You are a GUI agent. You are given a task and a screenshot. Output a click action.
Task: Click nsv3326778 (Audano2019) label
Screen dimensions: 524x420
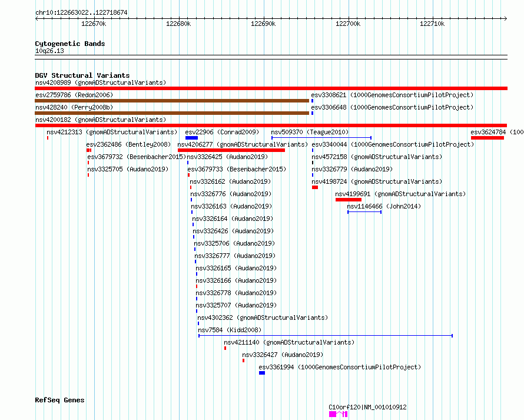click(x=236, y=293)
